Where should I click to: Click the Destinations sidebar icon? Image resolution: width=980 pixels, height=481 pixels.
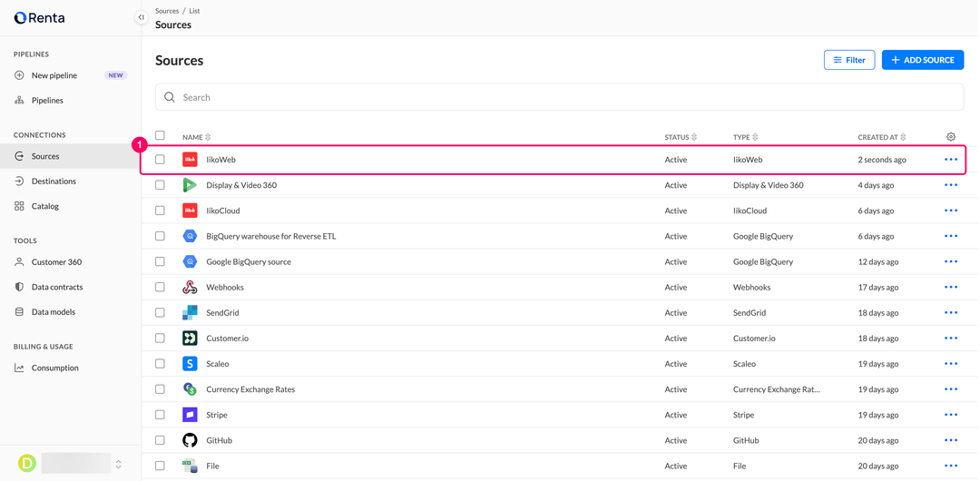(19, 181)
